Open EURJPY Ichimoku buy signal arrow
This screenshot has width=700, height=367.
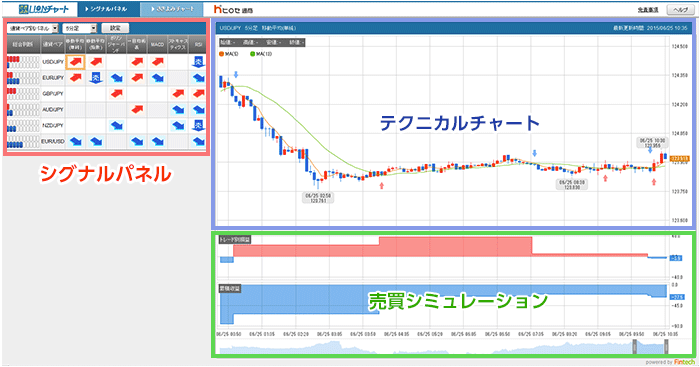point(137,78)
